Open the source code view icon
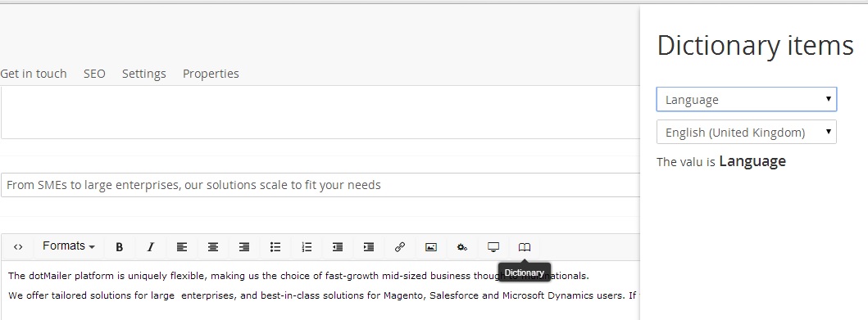 [18, 247]
